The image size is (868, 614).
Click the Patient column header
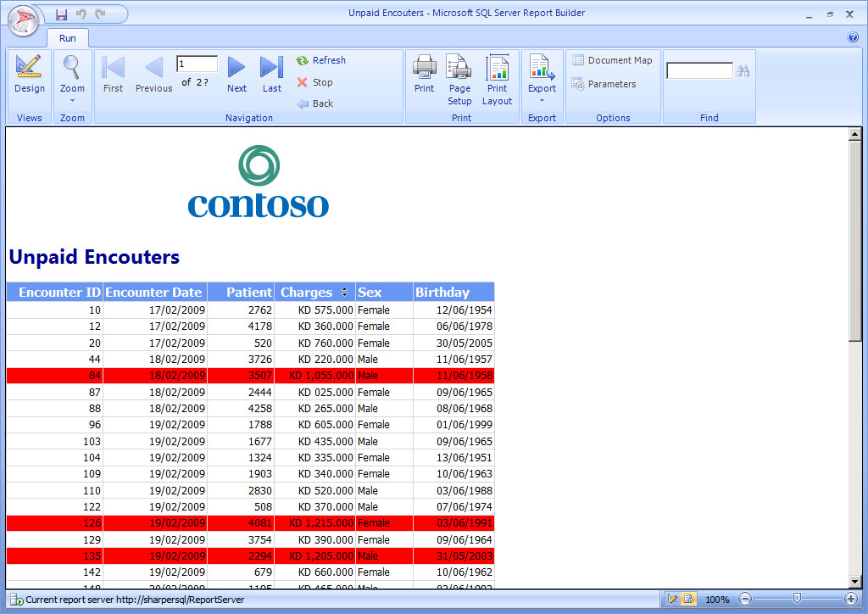click(241, 292)
